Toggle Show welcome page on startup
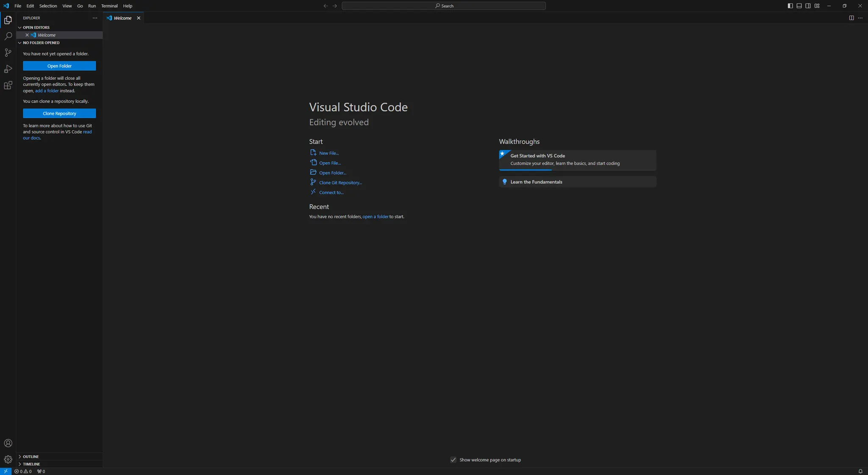 tap(453, 460)
